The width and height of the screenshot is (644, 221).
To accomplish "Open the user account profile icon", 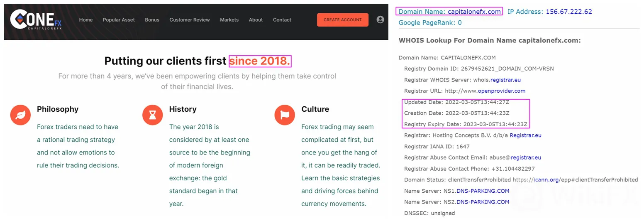I will click(x=380, y=20).
